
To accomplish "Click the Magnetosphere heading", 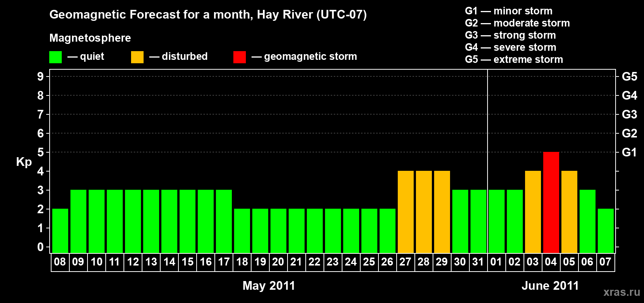I will [90, 38].
